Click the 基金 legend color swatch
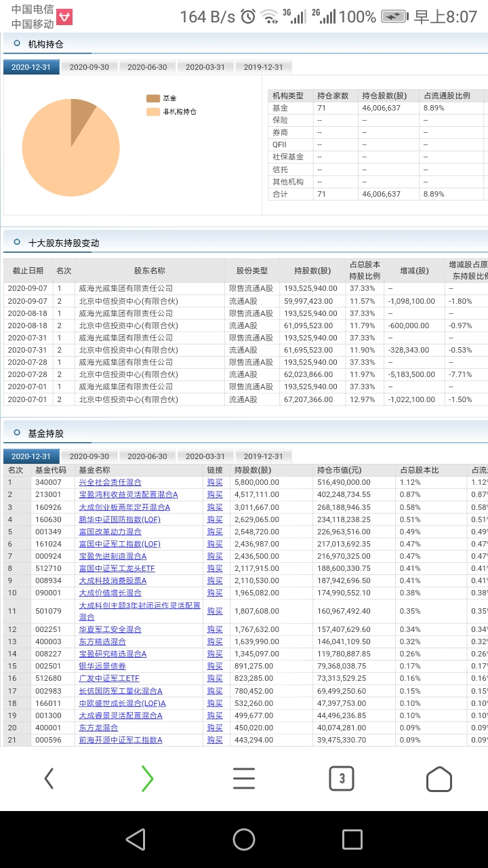Viewport: 488px width, 868px height. (153, 98)
